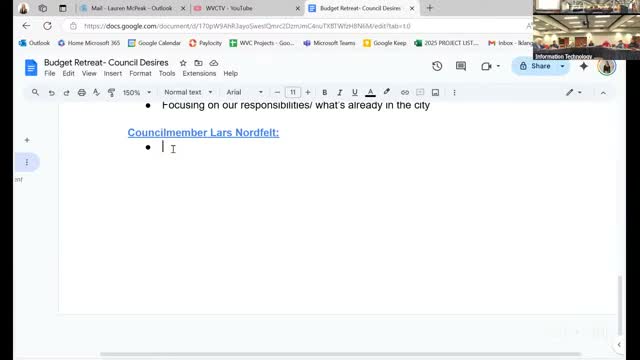Activate the paint format tool
640x360 pixels.
pos(111,93)
